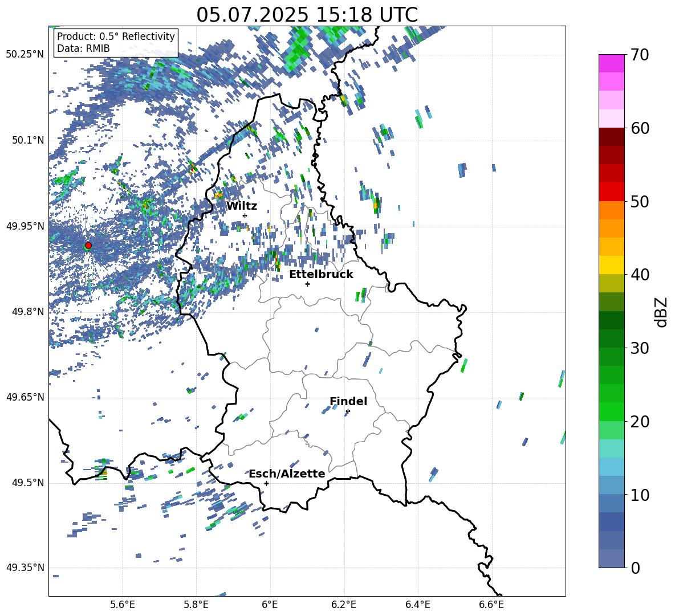Click the 50.1°N latitude label
Viewport: 675px width, 616px height.
pos(27,140)
